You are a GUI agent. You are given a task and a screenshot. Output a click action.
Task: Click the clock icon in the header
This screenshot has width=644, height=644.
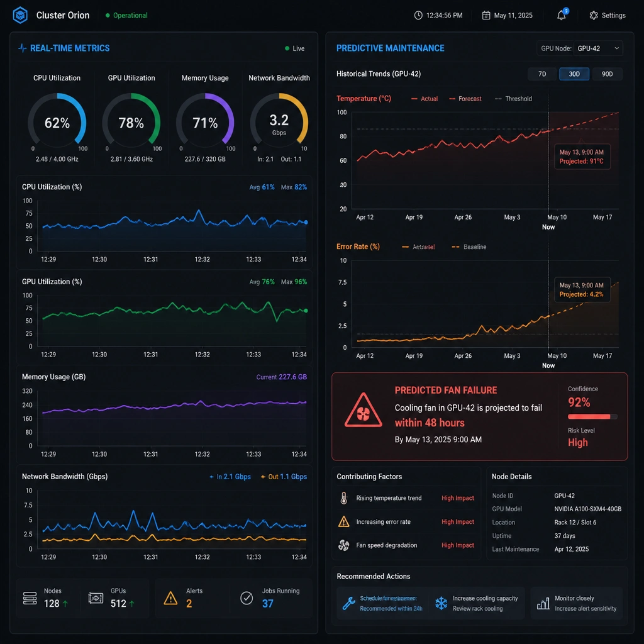[418, 15]
